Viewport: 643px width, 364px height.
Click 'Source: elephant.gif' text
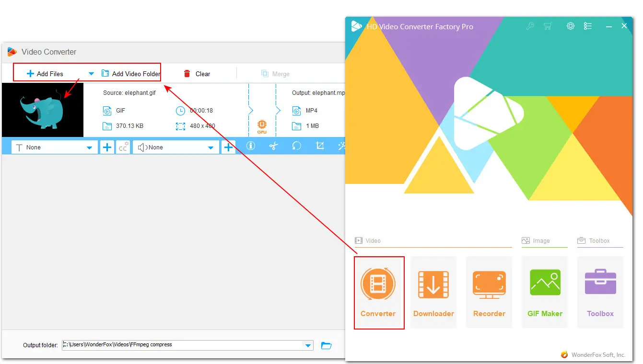point(129,93)
